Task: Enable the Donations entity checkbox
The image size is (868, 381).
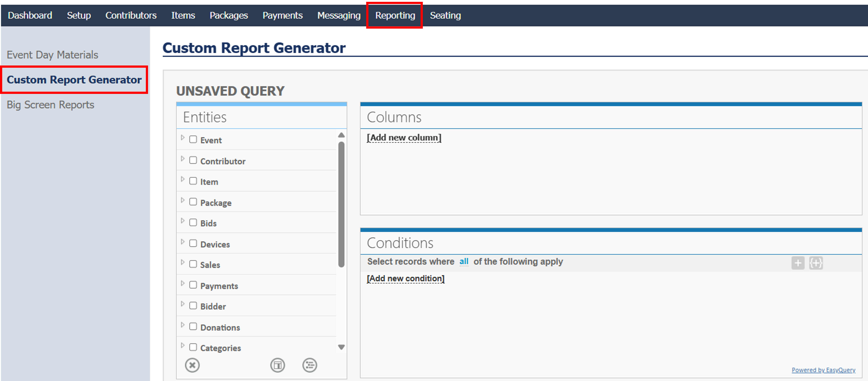Action: (193, 326)
